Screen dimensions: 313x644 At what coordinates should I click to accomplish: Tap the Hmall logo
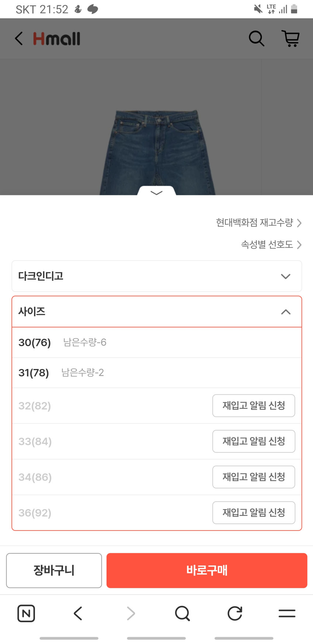57,39
